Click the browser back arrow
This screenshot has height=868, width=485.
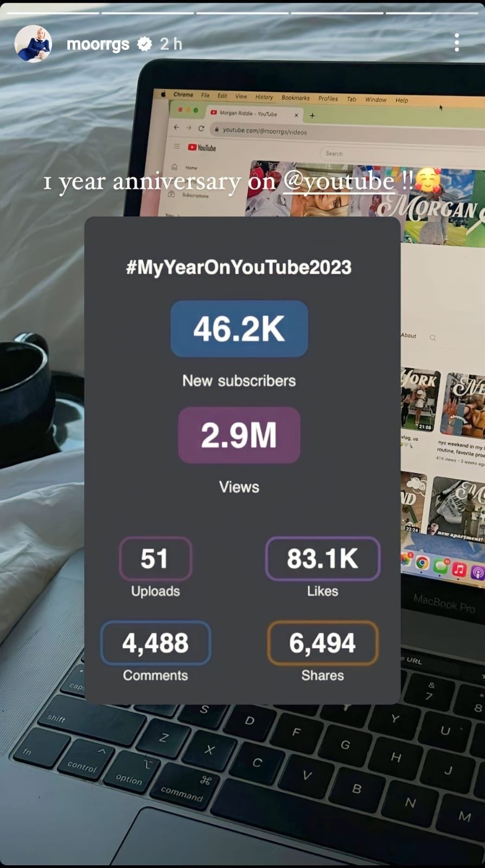click(176, 127)
